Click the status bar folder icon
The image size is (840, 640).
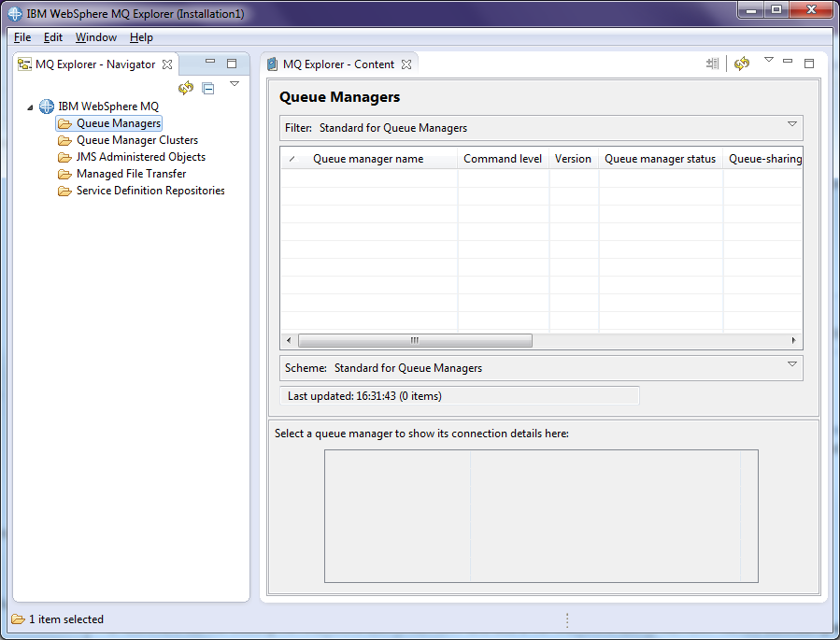[x=18, y=619]
